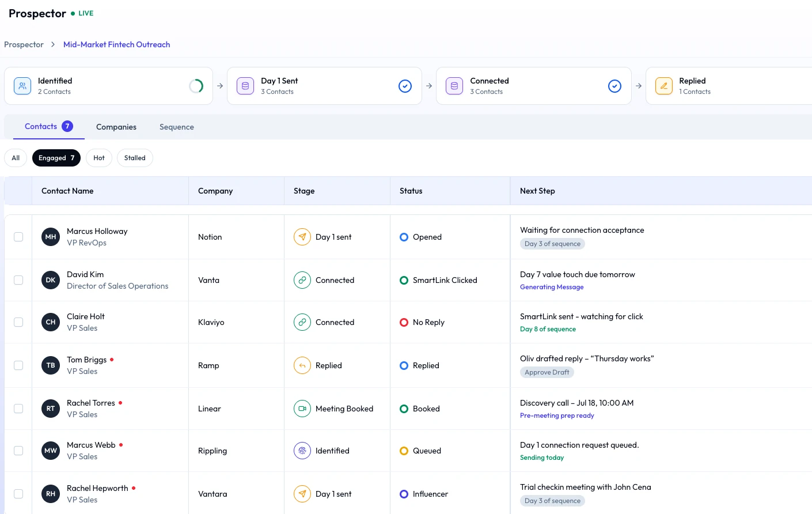This screenshot has height=514, width=812.
Task: Open Mid-Market Fintech Outreach breadcrumb
Action: pos(117,44)
